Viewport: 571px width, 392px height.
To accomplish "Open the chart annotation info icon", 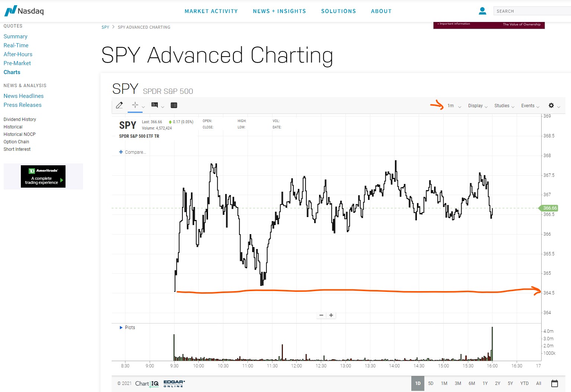I will click(154, 105).
